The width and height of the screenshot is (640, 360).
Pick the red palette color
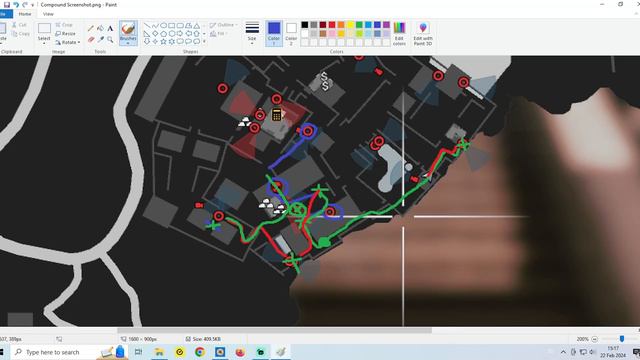point(332,25)
